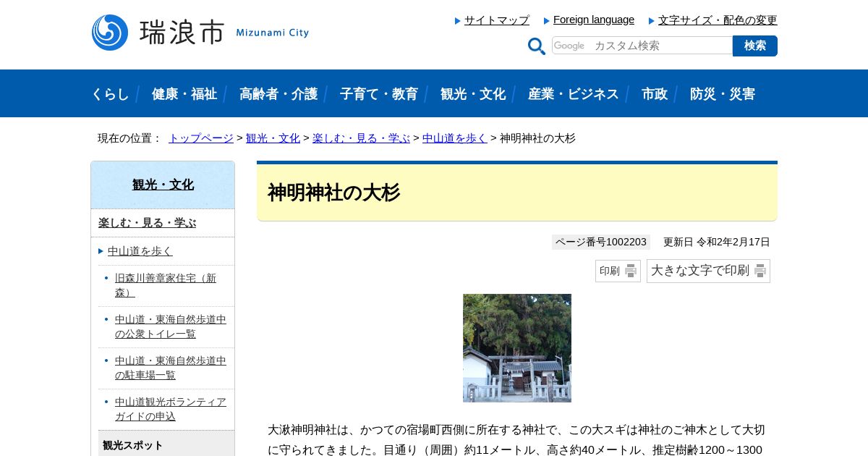Click 観光・文化 in the breadcrumb
This screenshot has height=456, width=868.
273,138
